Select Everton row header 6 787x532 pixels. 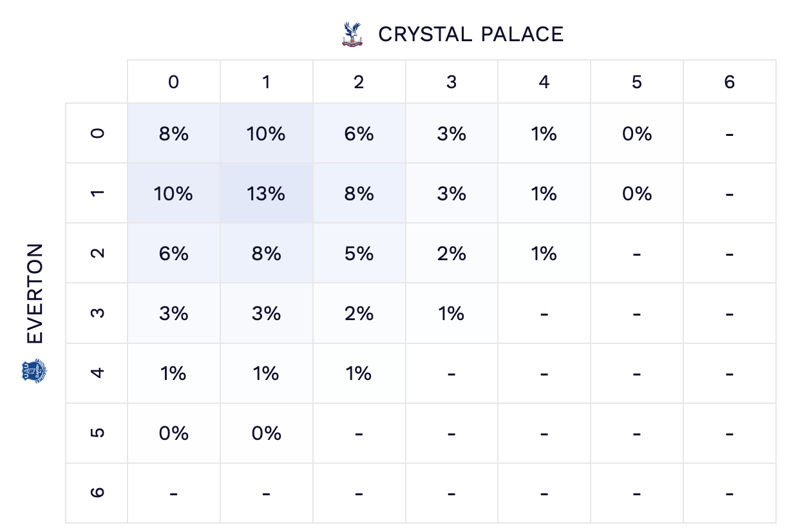[x=97, y=493]
